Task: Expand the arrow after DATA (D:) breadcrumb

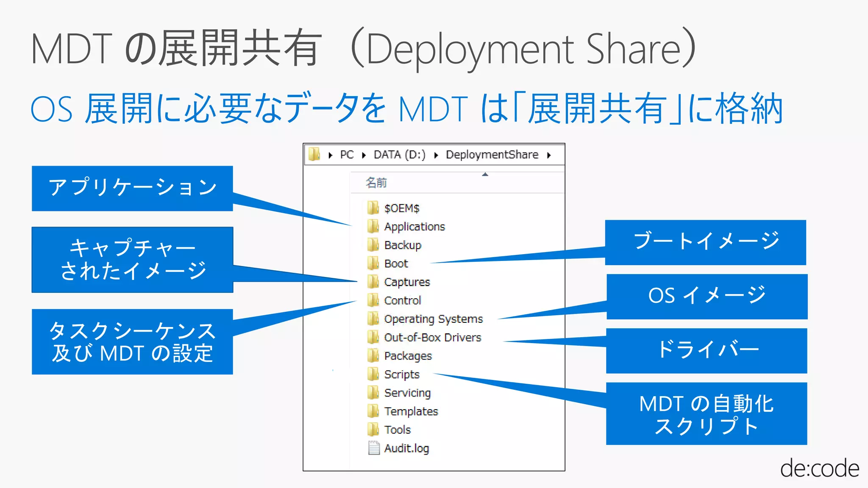Action: 436,155
